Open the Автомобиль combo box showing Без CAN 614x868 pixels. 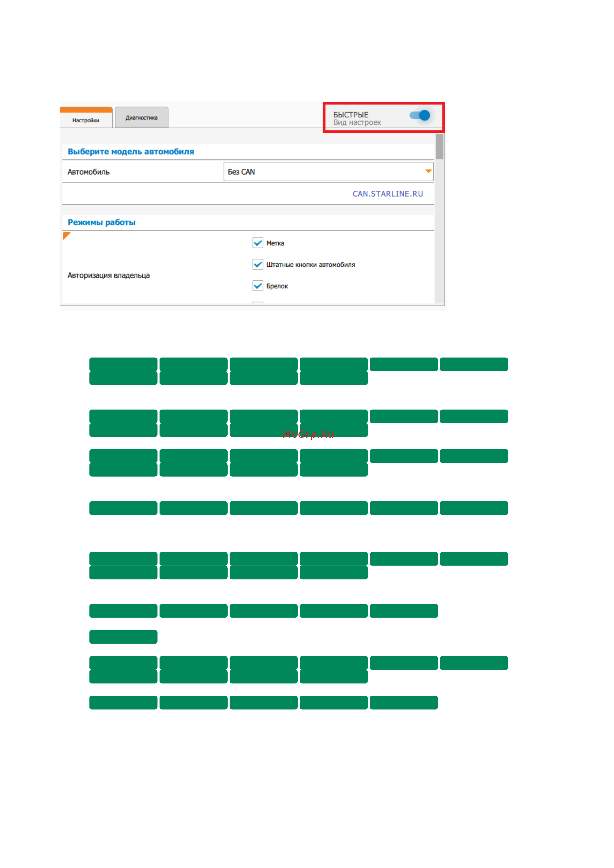coord(328,172)
